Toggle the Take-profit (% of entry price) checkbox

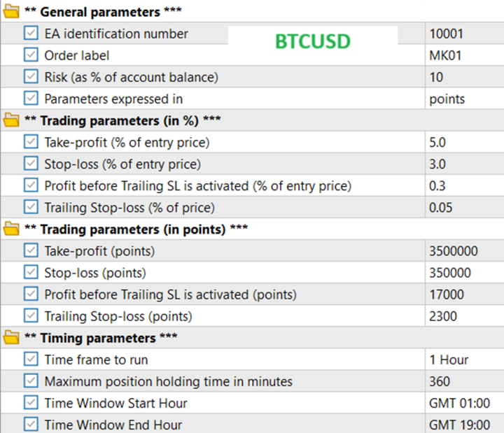[x=31, y=142]
